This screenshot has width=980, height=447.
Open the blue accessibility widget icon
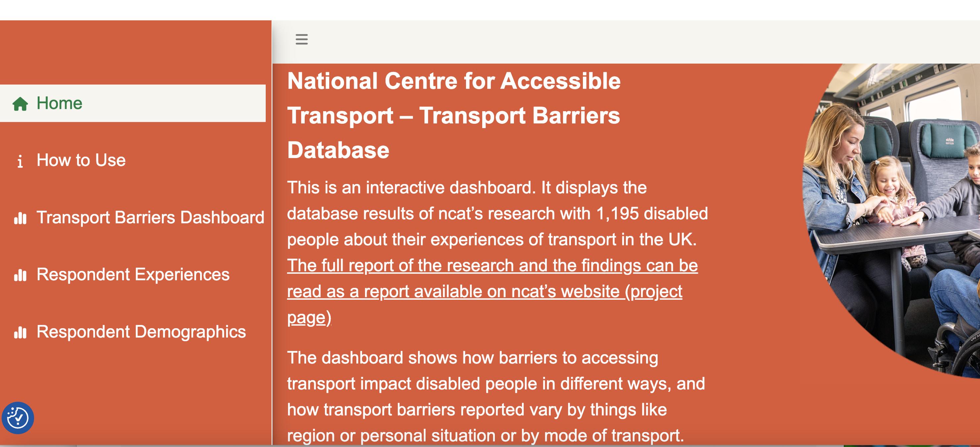(x=18, y=418)
